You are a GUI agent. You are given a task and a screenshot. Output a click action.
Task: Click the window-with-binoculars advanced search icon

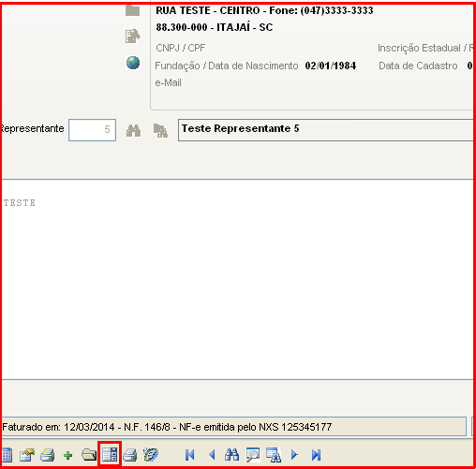tap(274, 455)
